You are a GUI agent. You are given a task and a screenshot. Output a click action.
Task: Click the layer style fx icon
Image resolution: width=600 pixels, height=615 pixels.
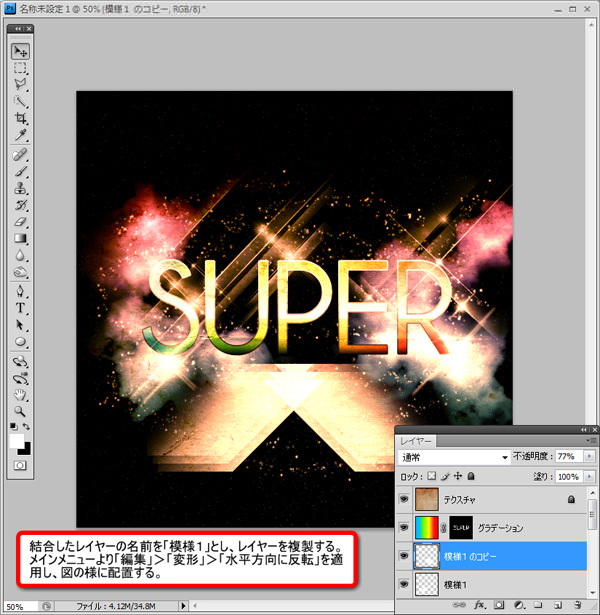pos(480,605)
